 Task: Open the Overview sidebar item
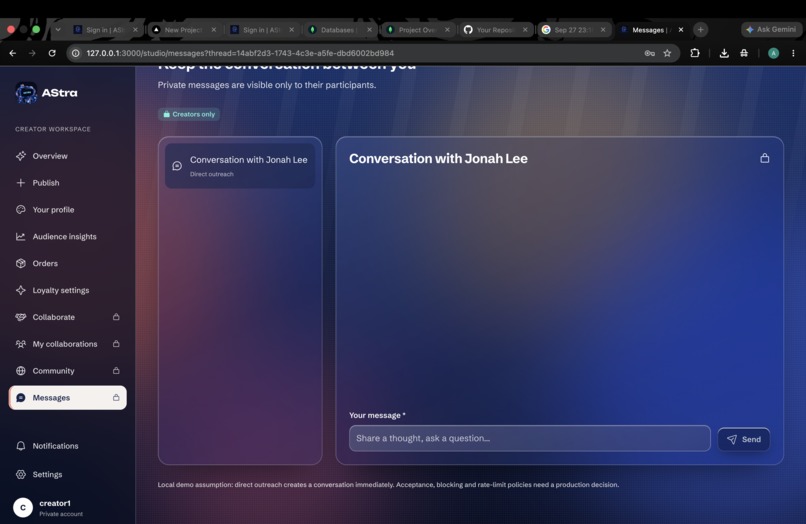[50, 156]
